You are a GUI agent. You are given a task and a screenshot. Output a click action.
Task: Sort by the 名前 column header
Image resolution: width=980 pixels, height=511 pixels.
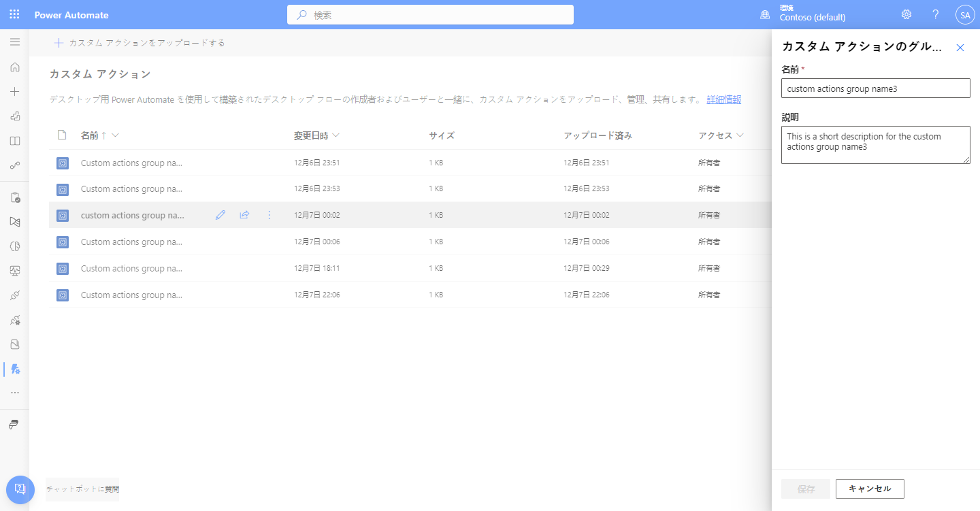pos(90,135)
